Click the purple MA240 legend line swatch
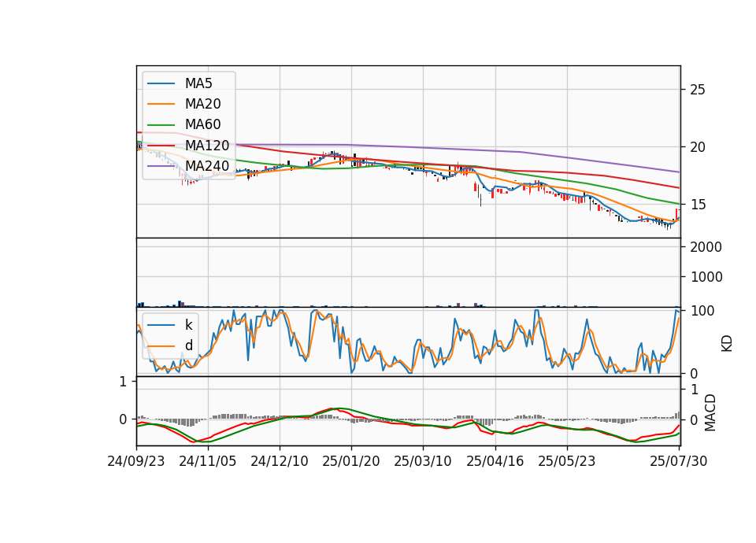The width and height of the screenshot is (756, 543). (161, 166)
